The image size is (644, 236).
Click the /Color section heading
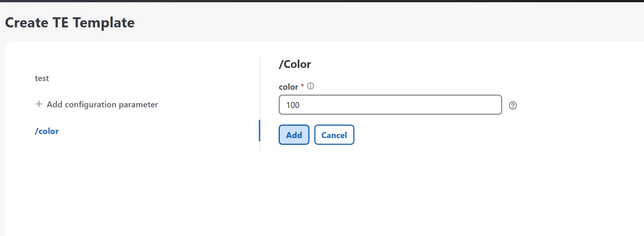(295, 64)
